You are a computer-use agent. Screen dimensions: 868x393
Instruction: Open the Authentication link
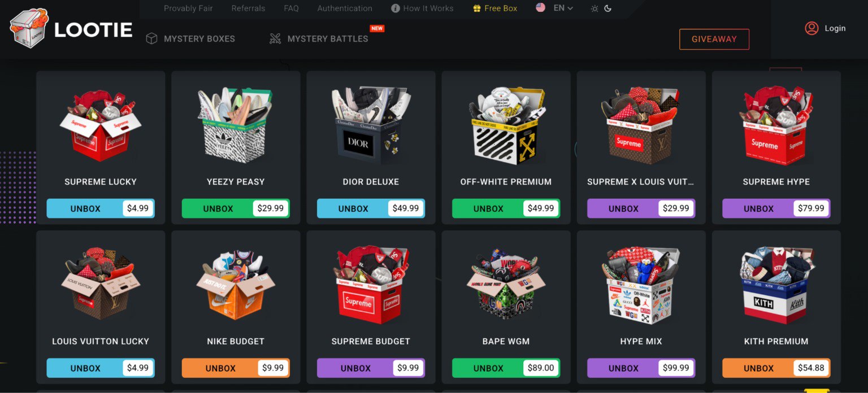pyautogui.click(x=345, y=8)
